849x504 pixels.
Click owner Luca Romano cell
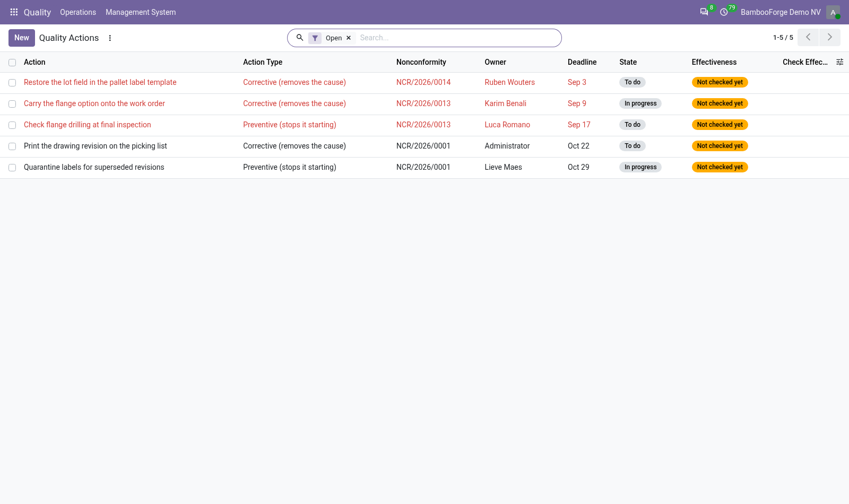coord(507,125)
